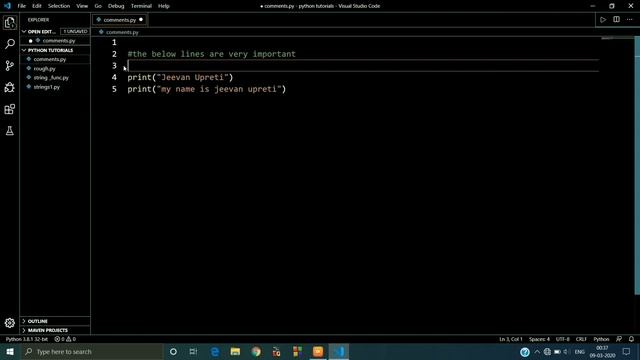Open the Help menu
This screenshot has height=360, width=640.
pos(164,6)
